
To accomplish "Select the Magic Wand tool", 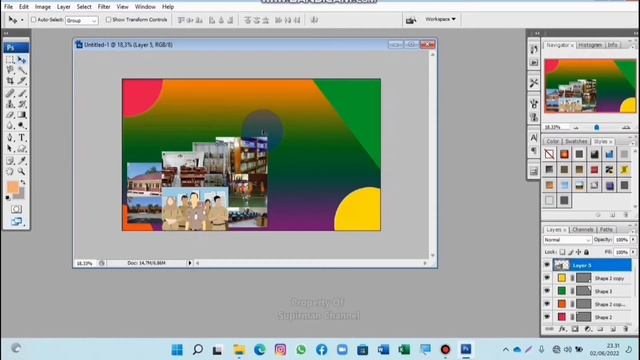I will 22,70.
